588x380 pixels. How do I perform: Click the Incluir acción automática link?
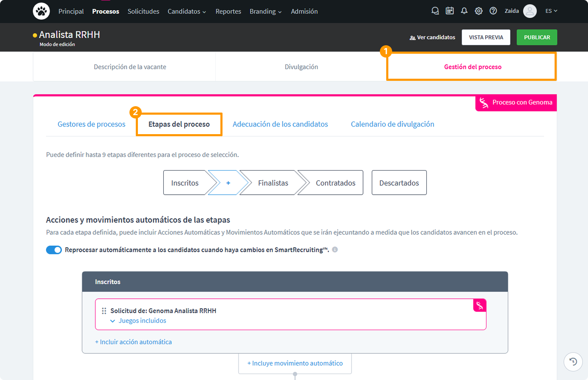134,341
